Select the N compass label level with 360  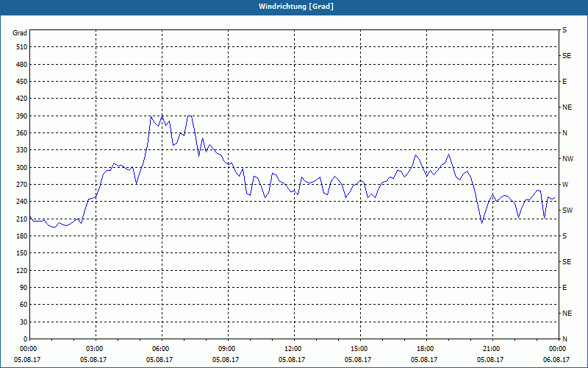point(564,133)
